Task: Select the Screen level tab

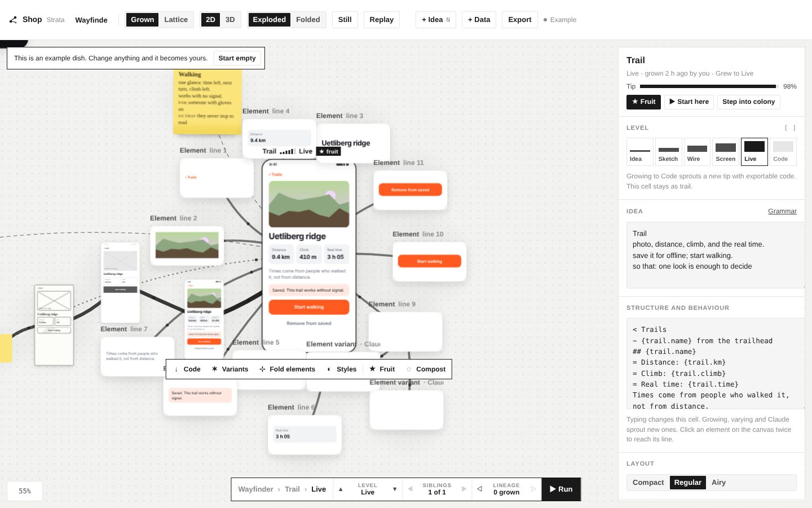Action: click(726, 152)
